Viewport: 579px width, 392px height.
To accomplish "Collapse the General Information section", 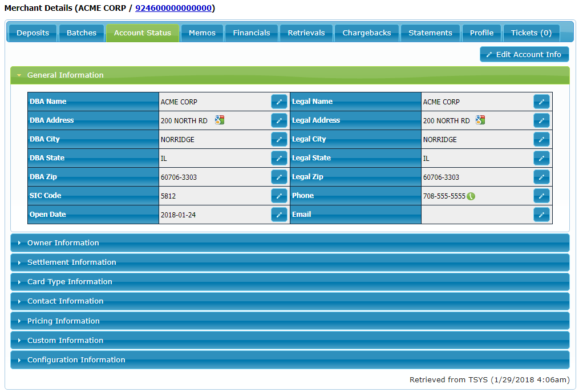I will click(x=290, y=75).
